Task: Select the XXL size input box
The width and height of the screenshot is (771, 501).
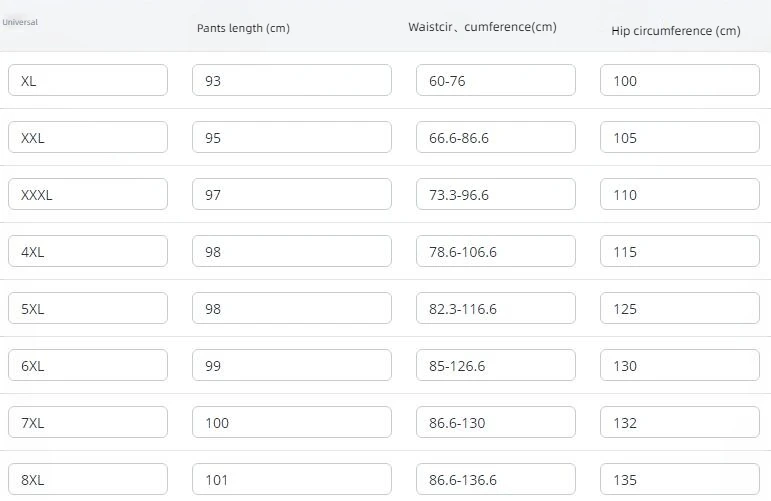Action: [x=88, y=138]
